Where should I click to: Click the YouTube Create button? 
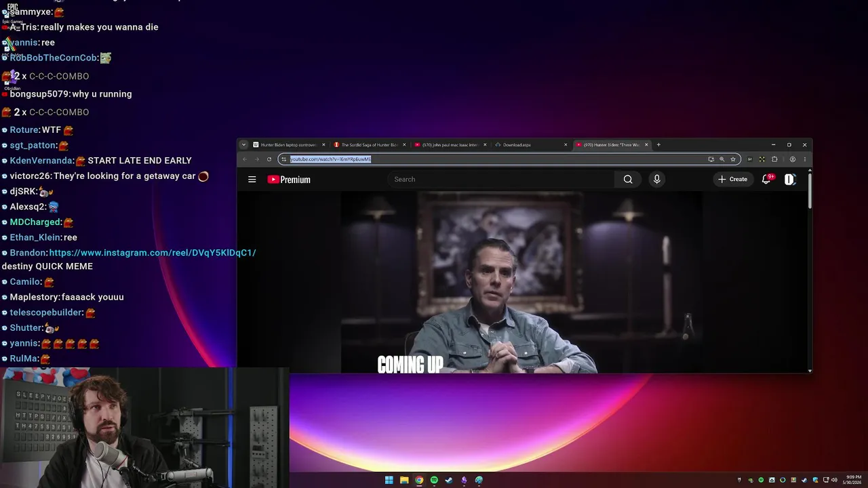pos(733,180)
